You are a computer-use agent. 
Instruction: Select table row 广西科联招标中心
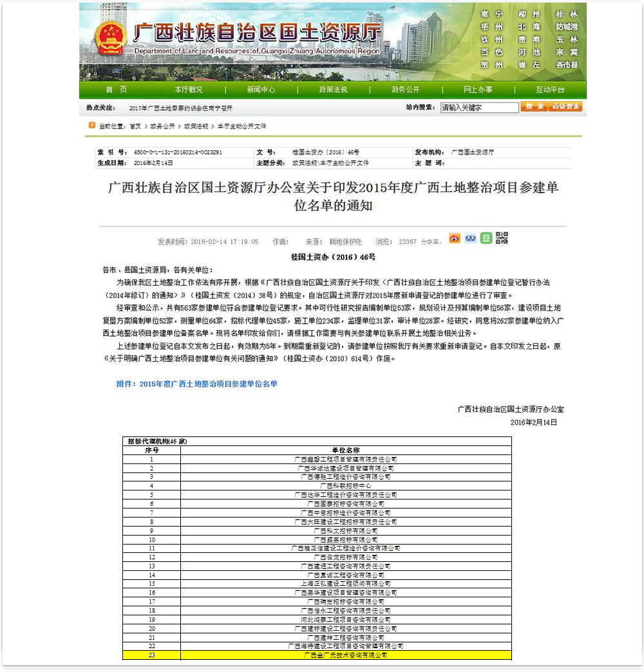click(317, 486)
